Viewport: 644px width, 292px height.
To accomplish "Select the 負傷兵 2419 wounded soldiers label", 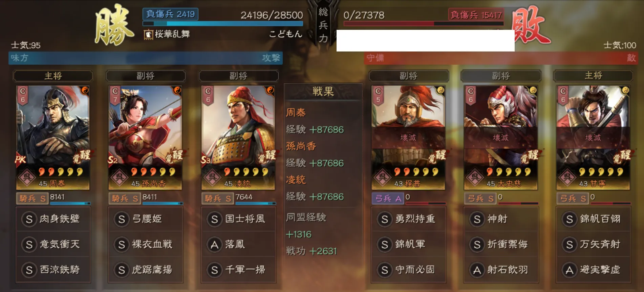I will (x=170, y=14).
